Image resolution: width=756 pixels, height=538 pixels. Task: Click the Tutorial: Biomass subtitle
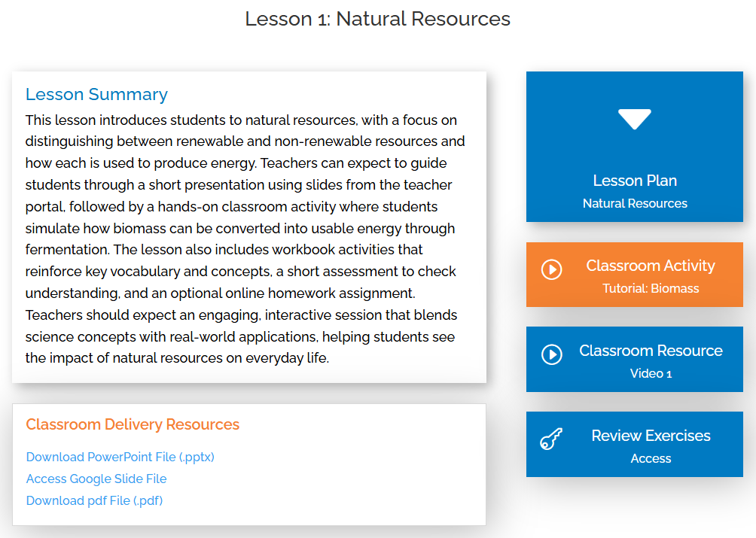coord(651,288)
